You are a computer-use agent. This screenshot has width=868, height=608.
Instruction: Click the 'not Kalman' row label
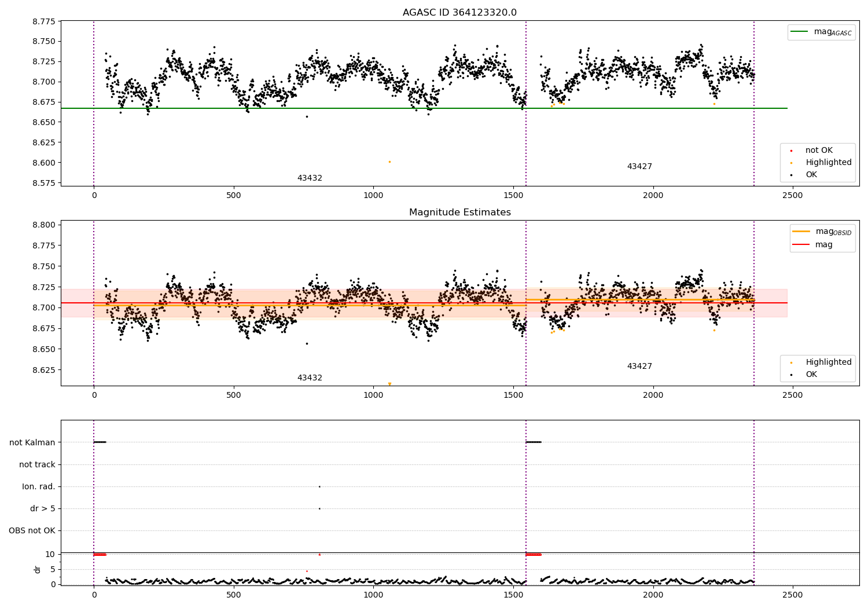(x=32, y=442)
